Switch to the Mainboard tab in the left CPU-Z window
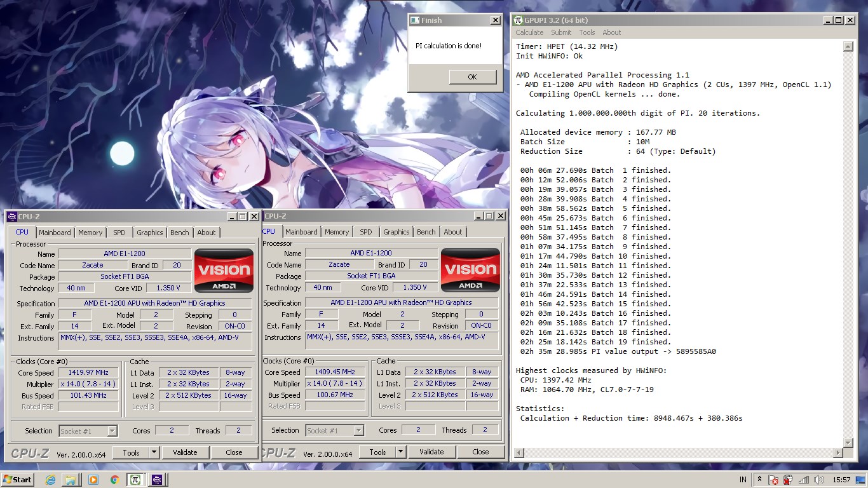The image size is (868, 488). (55, 233)
